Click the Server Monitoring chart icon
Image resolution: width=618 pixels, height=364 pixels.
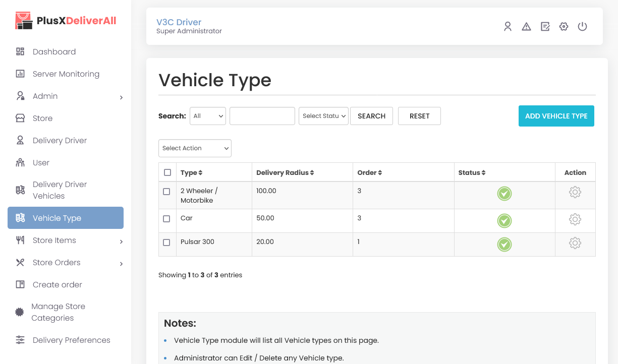pos(20,74)
